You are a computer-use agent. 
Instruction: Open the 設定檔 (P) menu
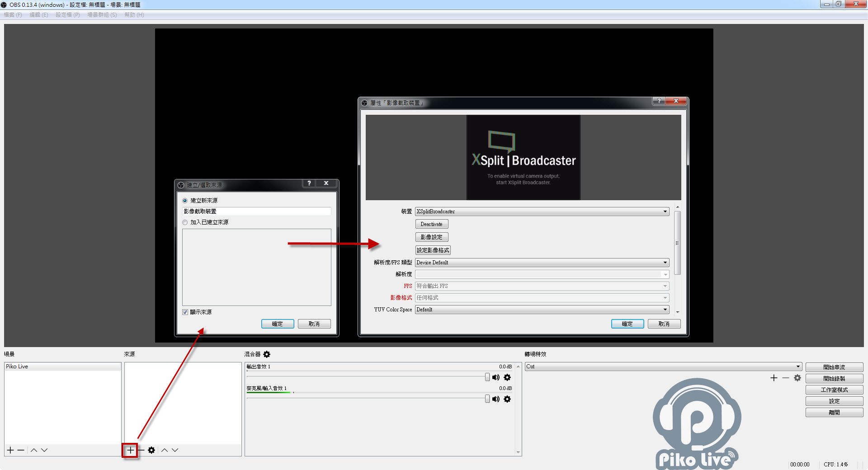tap(68, 15)
